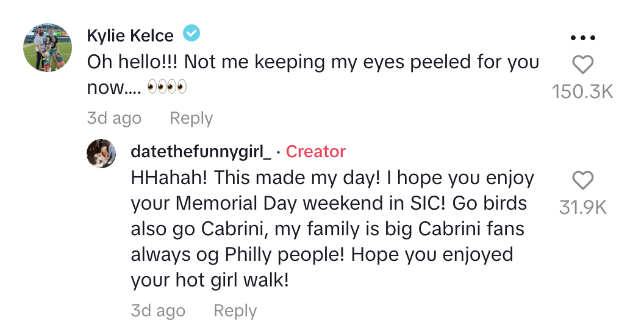Click the 31.9K like count
This screenshot has height=334, width=644.
(583, 207)
